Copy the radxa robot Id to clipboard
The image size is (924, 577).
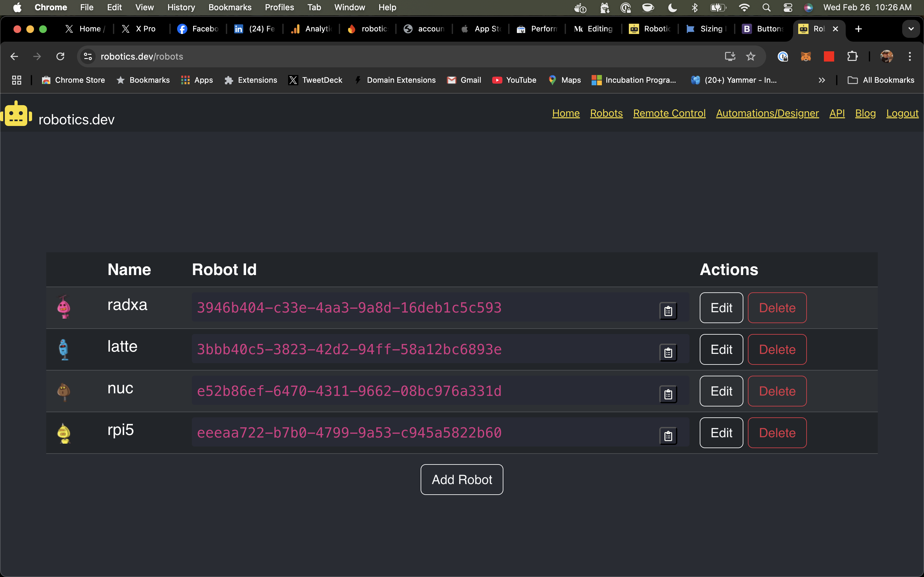pos(668,311)
